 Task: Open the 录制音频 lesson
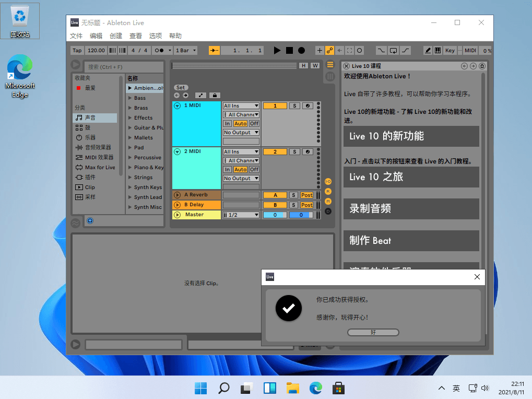[x=411, y=209]
